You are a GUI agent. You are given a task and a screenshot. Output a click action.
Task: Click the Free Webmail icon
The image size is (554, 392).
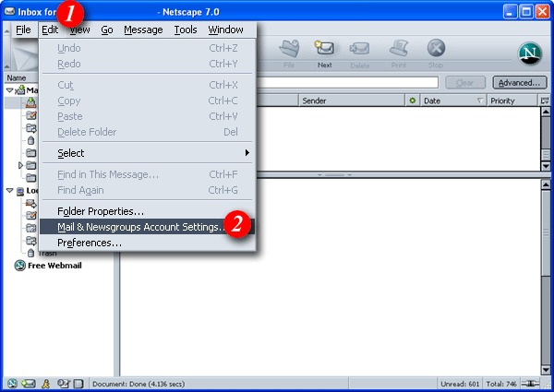(x=19, y=267)
